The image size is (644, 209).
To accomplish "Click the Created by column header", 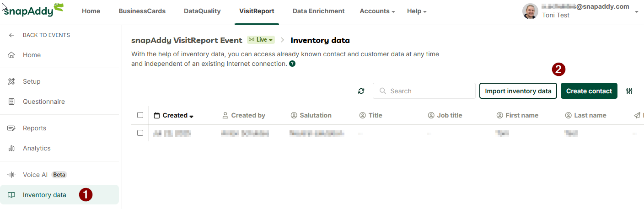I will [x=244, y=115].
